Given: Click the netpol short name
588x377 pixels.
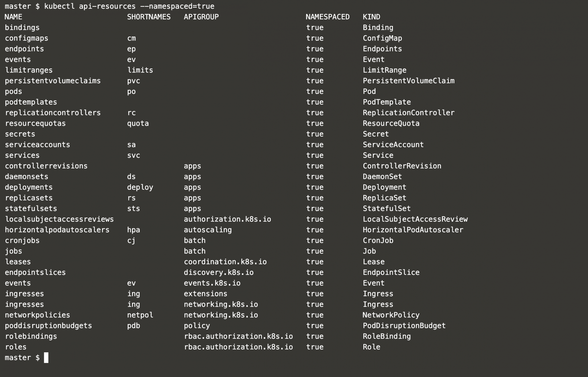Looking at the screenshot, I should tap(140, 315).
